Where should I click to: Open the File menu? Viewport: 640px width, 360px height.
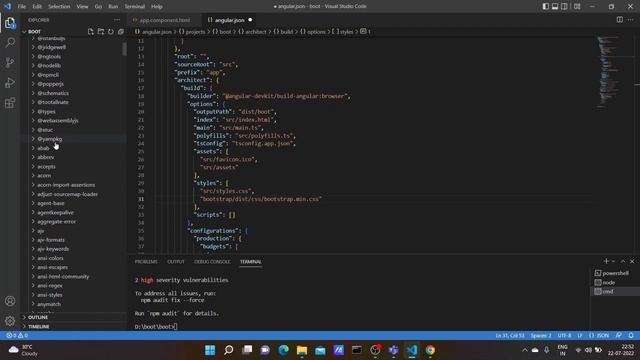pos(22,7)
